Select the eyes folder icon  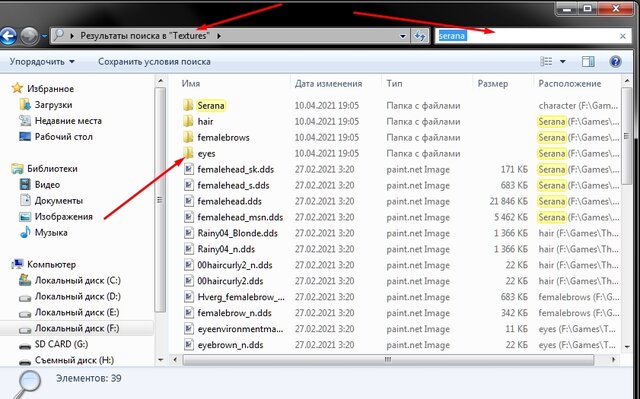click(x=188, y=153)
